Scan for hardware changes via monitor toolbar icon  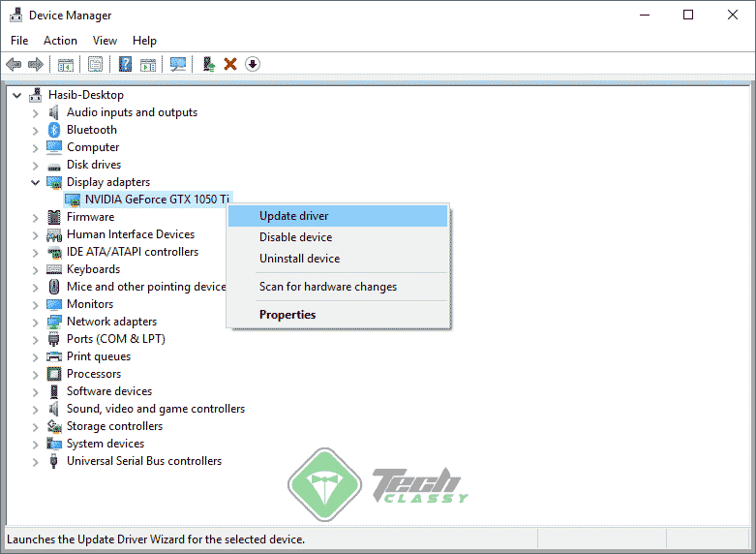coord(178,64)
